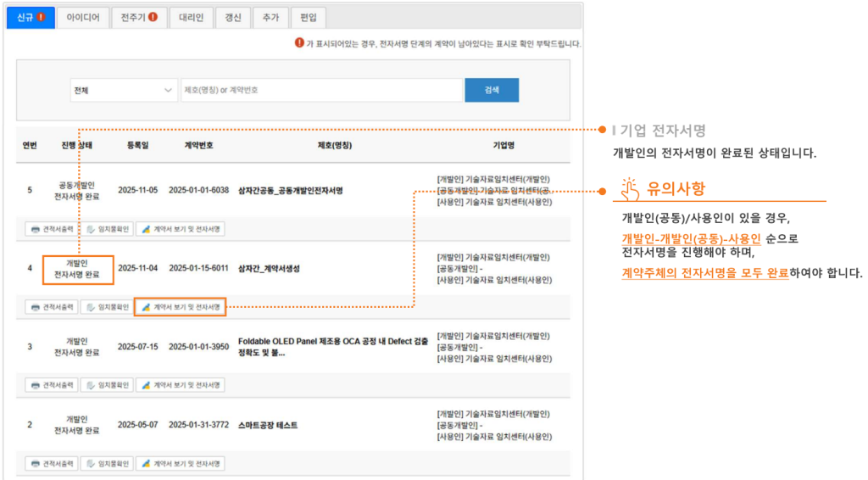Click signature pen icon in row 5 전자서명 button
Viewport: 868px width, 480px height.
tap(146, 229)
